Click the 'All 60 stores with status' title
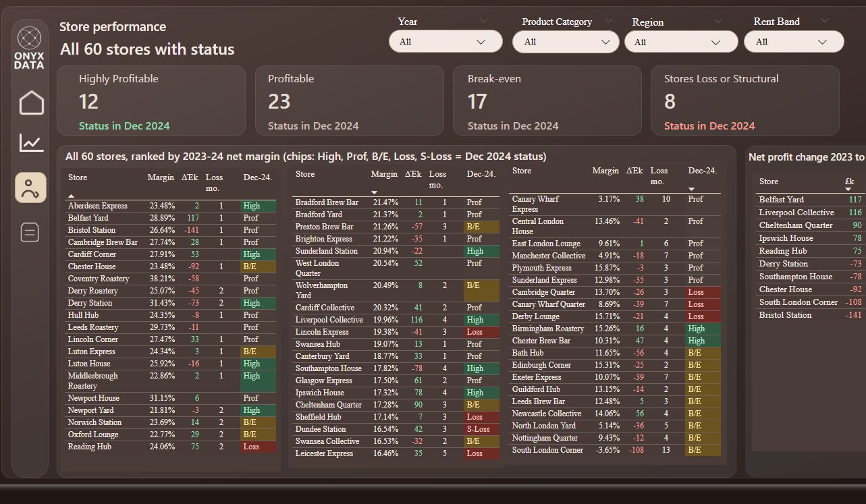Image resolution: width=866 pixels, height=504 pixels. pyautogui.click(x=147, y=49)
